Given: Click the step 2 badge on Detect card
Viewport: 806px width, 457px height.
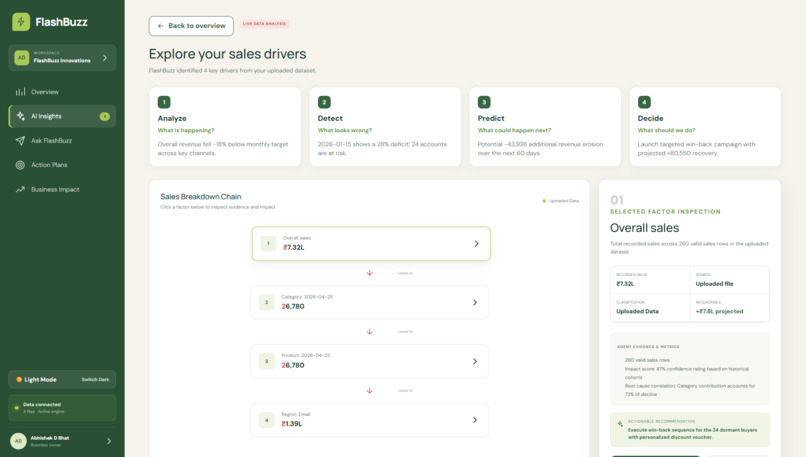Looking at the screenshot, I should (x=324, y=102).
